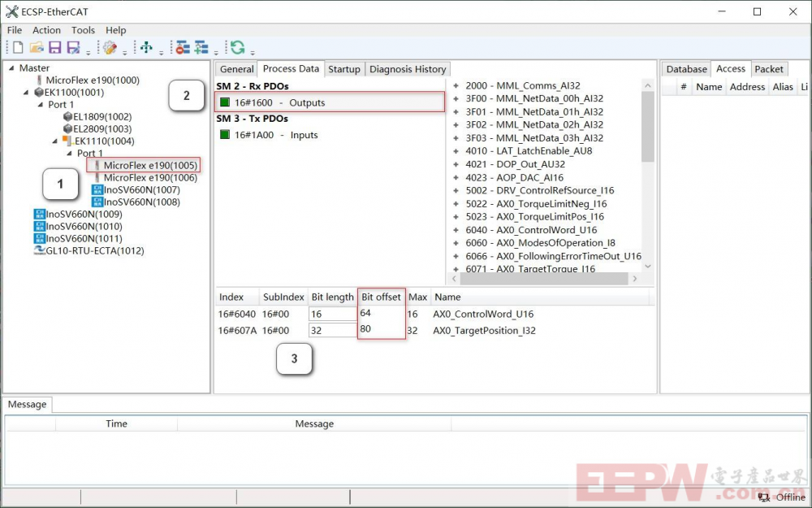Open the File menu
This screenshot has width=812, height=508.
tap(15, 30)
